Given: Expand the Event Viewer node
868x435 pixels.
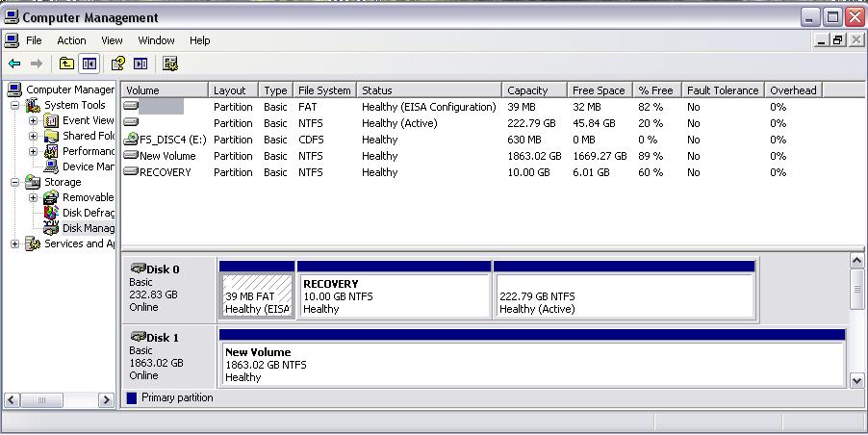Looking at the screenshot, I should [34, 120].
